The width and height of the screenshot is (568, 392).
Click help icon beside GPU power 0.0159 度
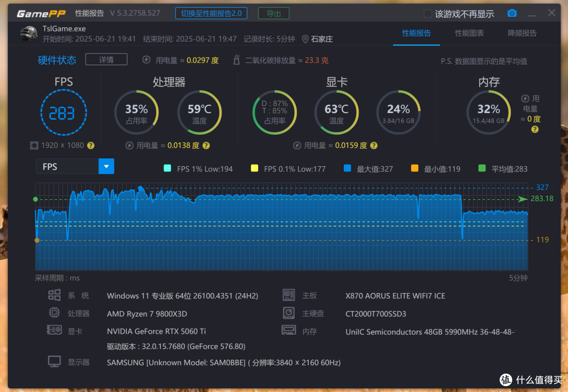click(374, 146)
